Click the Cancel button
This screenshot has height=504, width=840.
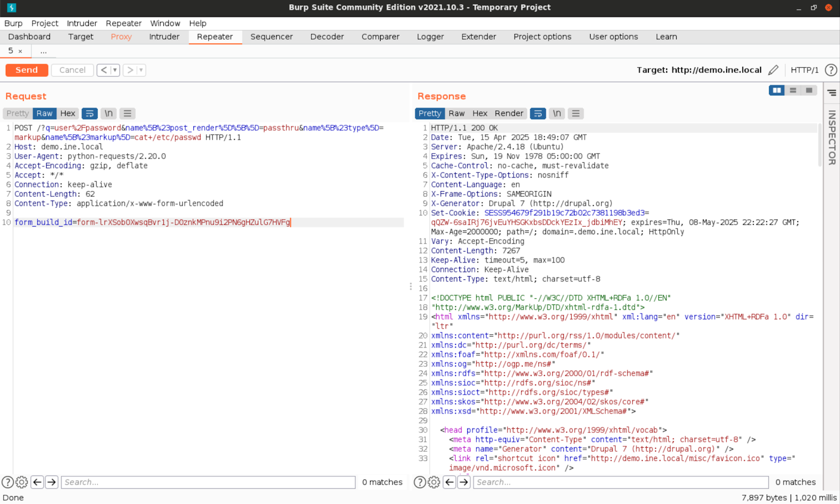(72, 70)
